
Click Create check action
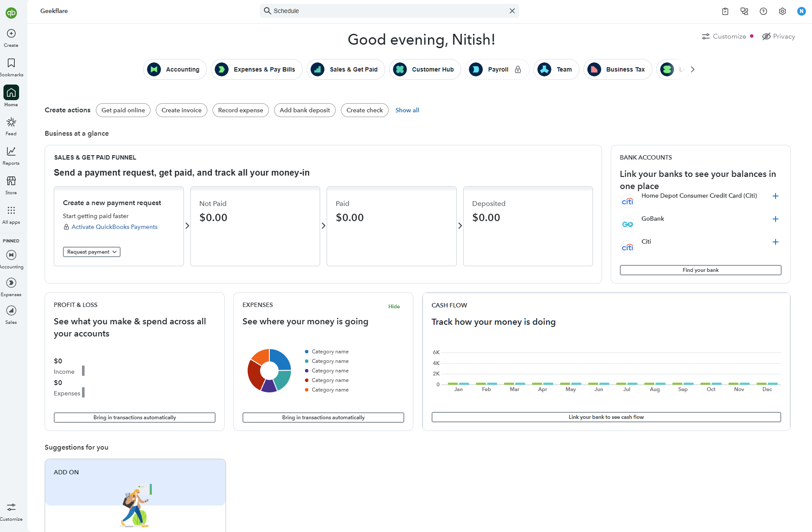(365, 110)
